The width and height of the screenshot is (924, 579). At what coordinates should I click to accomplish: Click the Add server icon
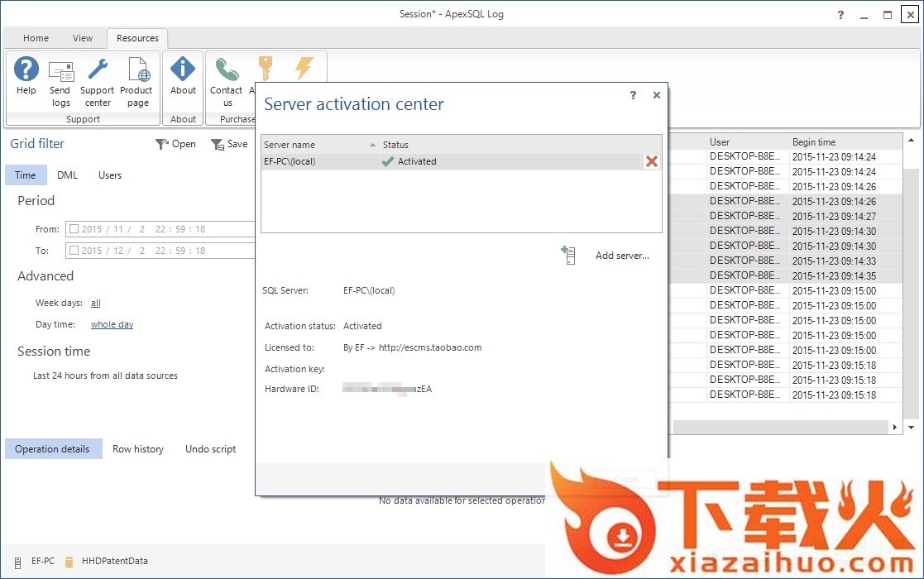point(568,255)
